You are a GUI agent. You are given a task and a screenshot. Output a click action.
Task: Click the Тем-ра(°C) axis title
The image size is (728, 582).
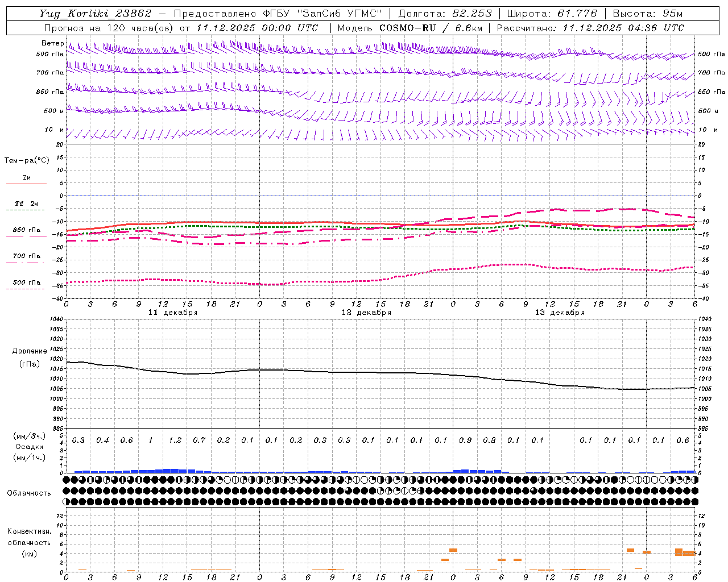pos(27,160)
